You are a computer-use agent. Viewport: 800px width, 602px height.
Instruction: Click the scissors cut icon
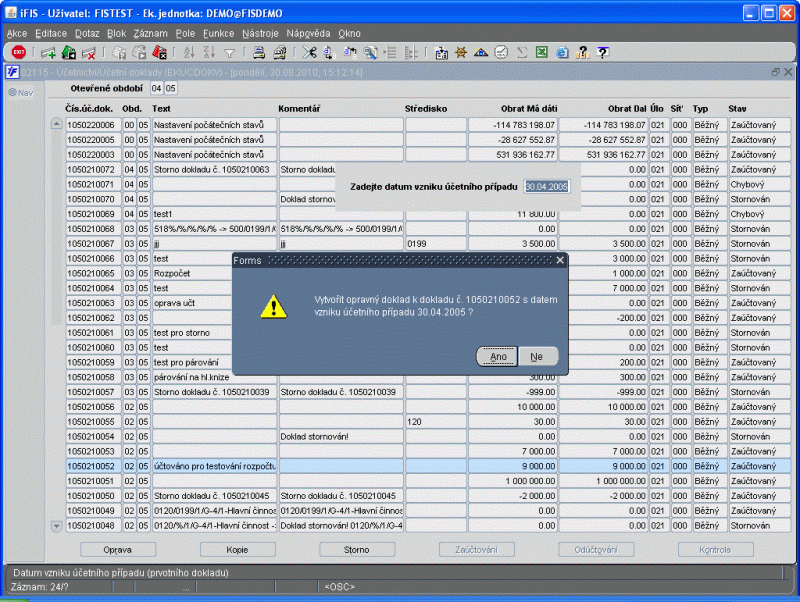(x=309, y=52)
